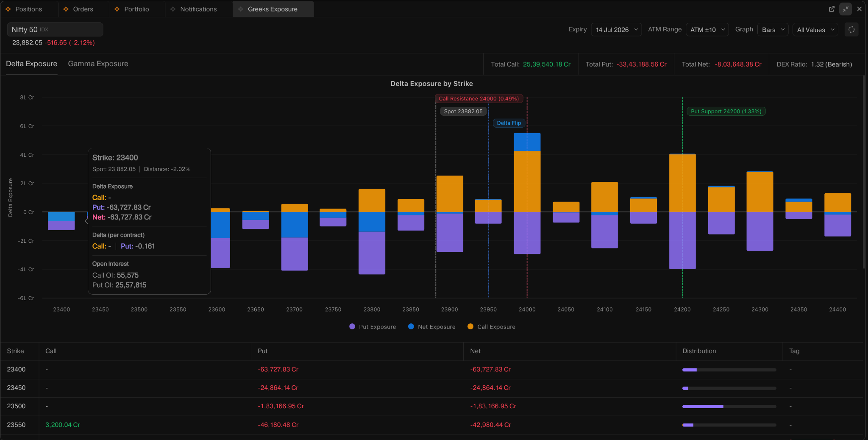The image size is (868, 440).
Task: Click the distribution bar for strike 23500
Action: tap(729, 407)
